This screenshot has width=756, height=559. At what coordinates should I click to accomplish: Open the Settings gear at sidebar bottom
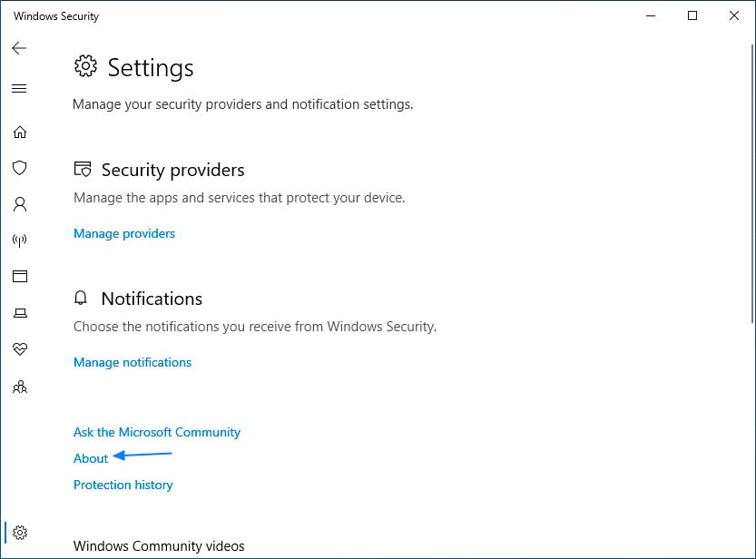coord(20,533)
